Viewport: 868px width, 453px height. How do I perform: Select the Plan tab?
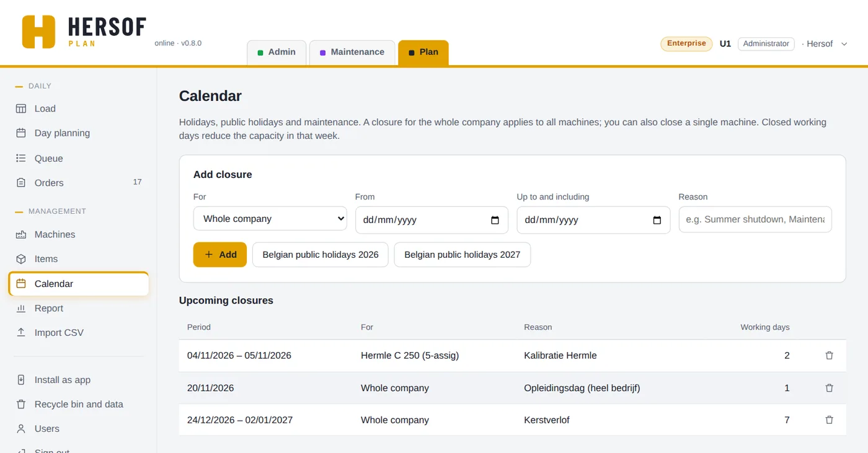tap(423, 52)
